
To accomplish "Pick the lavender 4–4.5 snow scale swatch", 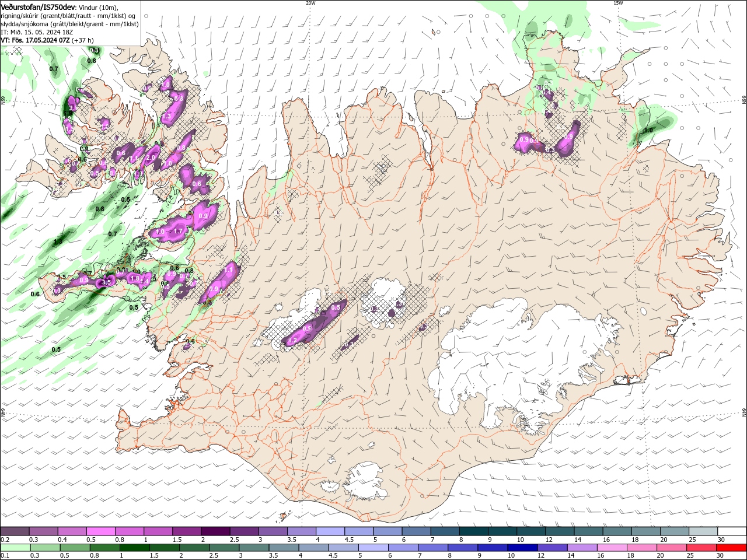I will (x=330, y=531).
